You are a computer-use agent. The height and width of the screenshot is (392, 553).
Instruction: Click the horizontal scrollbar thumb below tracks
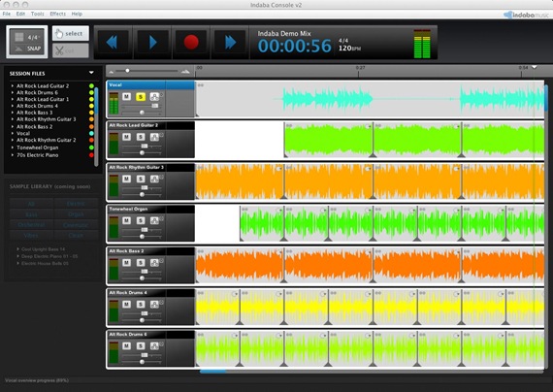(212, 372)
